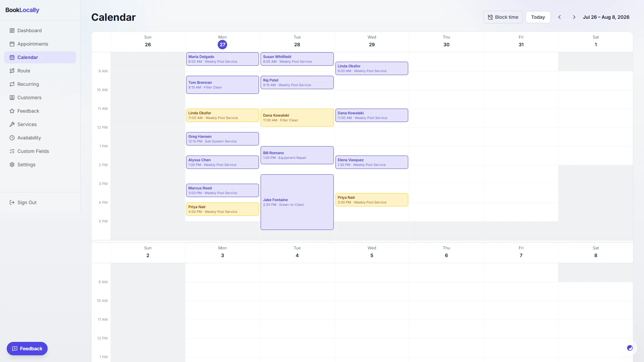Screen dimensions: 644x362
Task: Click the Services wrench icon
Action: [x=12, y=124]
